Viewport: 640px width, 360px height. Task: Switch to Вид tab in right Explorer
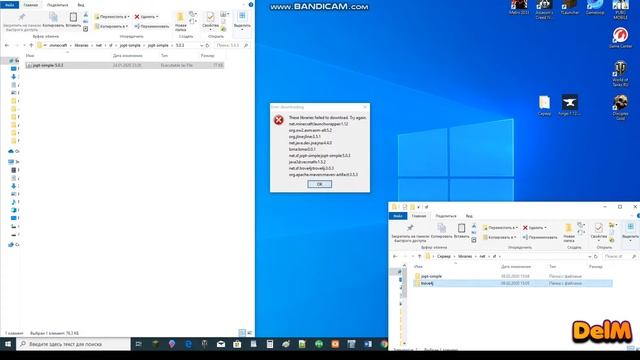(469, 216)
